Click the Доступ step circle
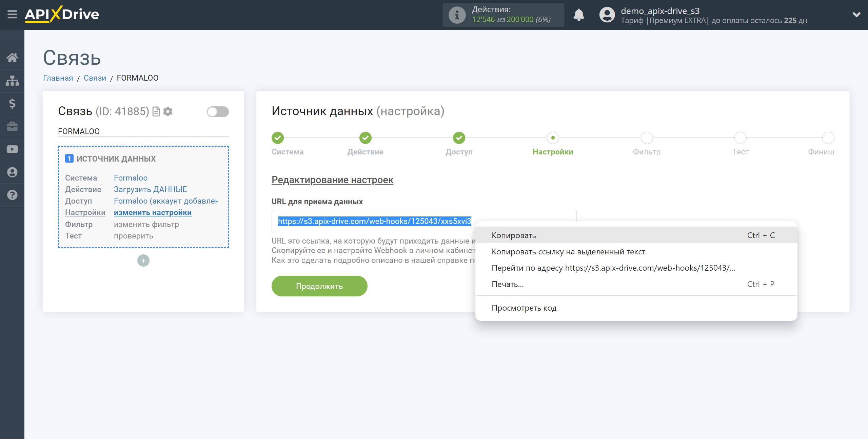Viewport: 868px width, 439px height. pyautogui.click(x=459, y=138)
